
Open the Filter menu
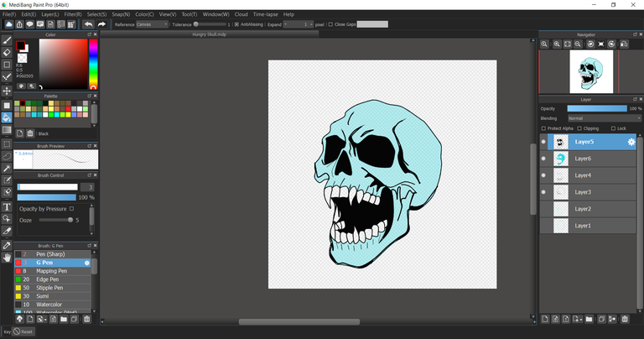73,14
